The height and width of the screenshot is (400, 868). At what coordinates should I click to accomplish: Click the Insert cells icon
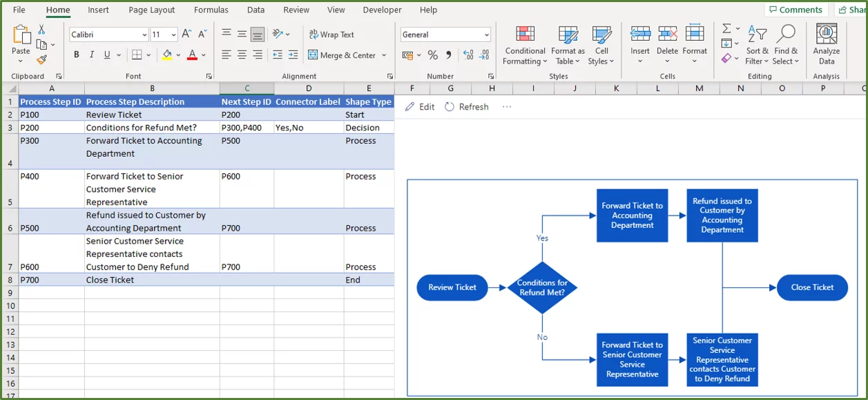[x=640, y=33]
